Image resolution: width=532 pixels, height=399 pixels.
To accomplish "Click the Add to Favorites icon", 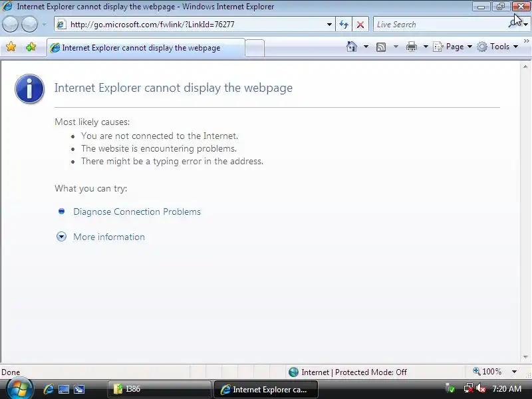I will 31,47.
